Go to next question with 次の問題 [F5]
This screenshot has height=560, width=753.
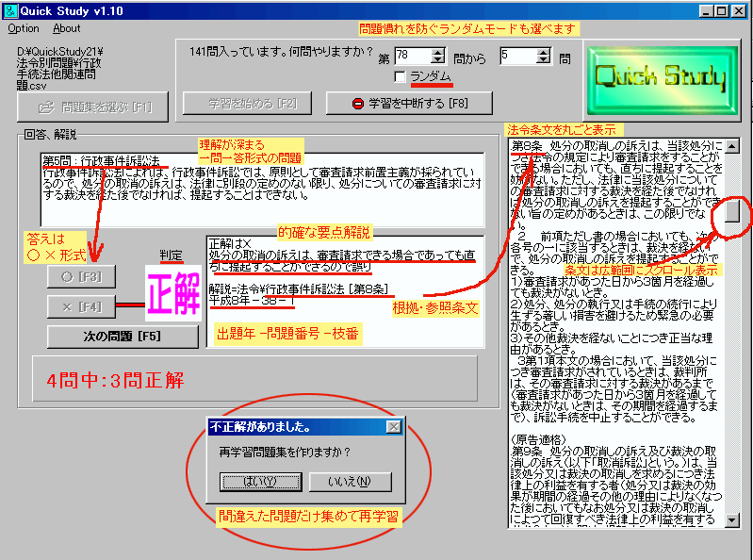coord(123,337)
